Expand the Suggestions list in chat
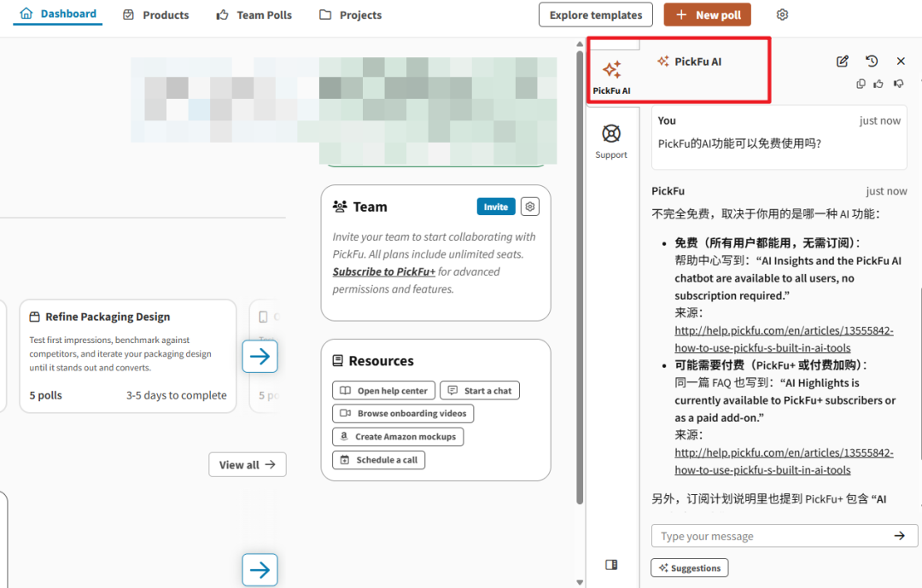922x588 pixels. point(689,568)
